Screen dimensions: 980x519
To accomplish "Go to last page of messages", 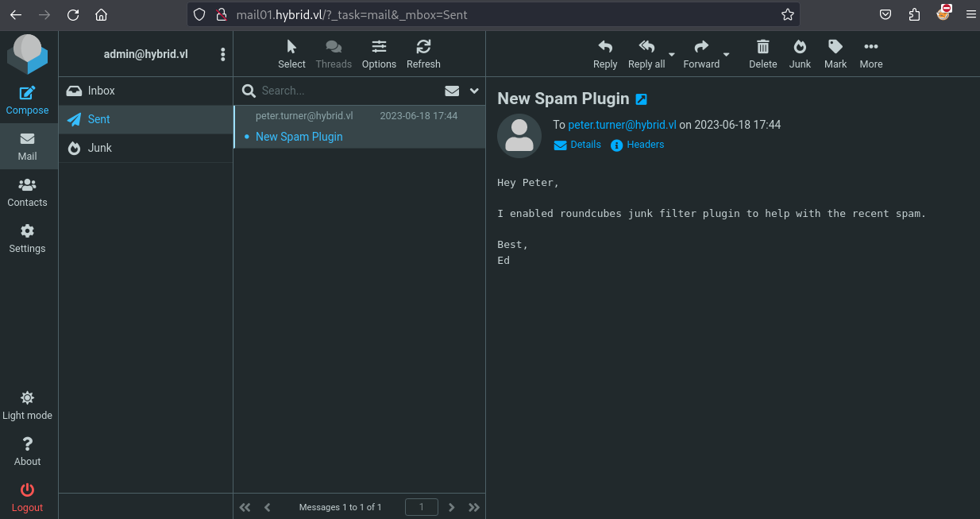I will pos(474,507).
